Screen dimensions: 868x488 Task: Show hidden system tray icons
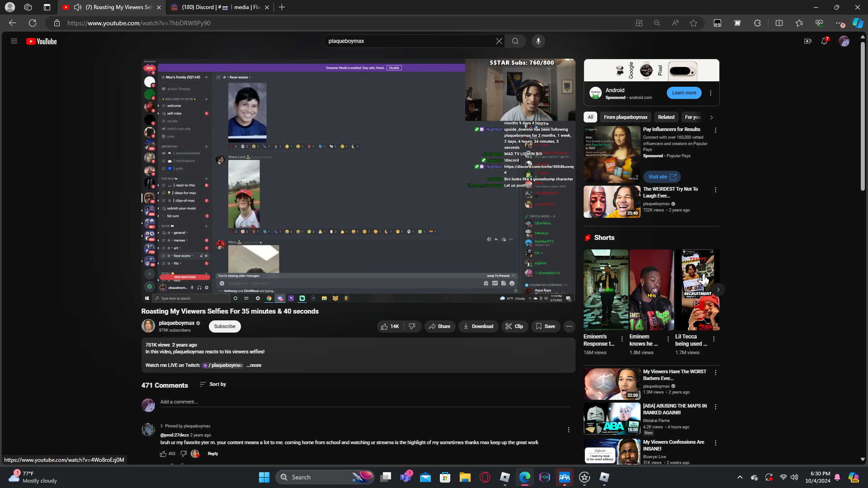(740, 477)
